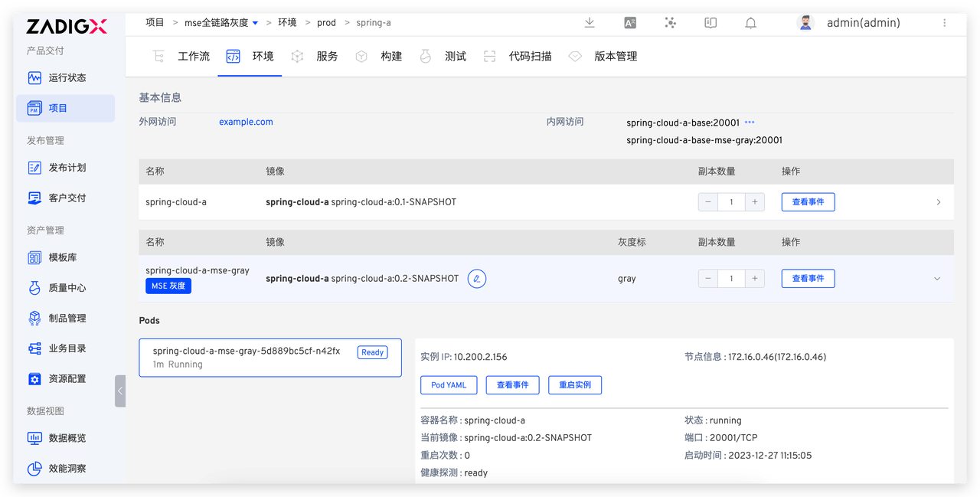Open the documentation book icon

pos(710,23)
